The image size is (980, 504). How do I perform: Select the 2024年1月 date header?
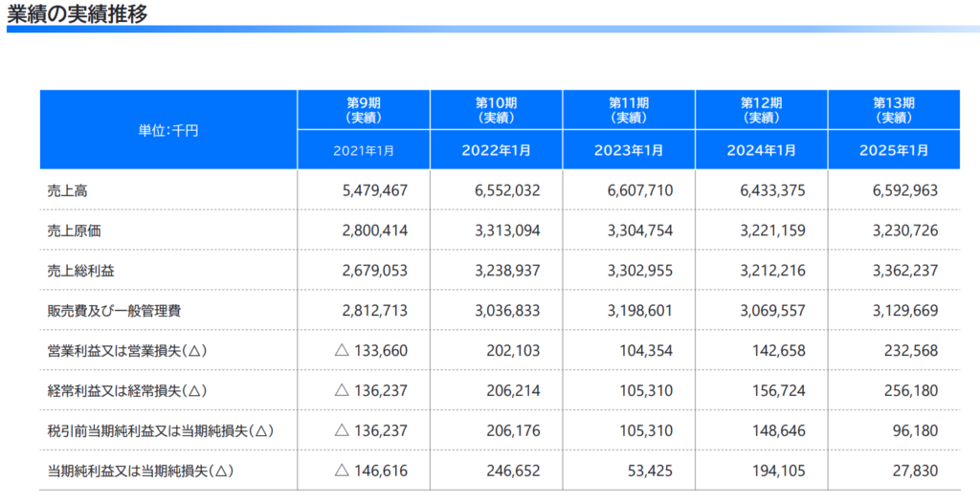click(762, 150)
